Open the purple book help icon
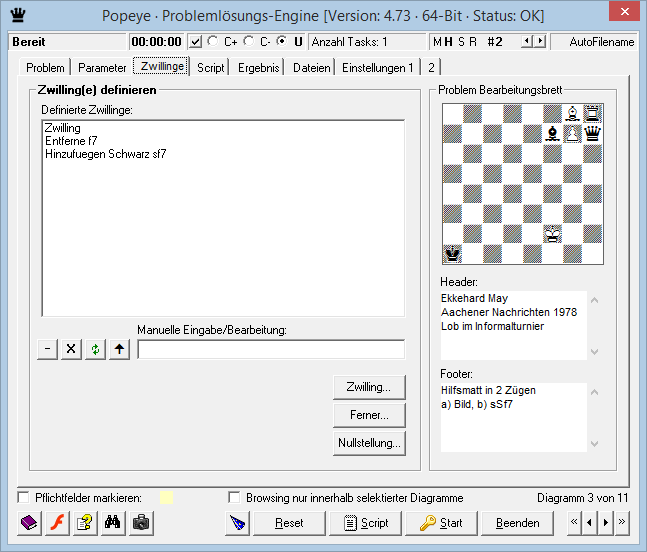 coord(29,523)
